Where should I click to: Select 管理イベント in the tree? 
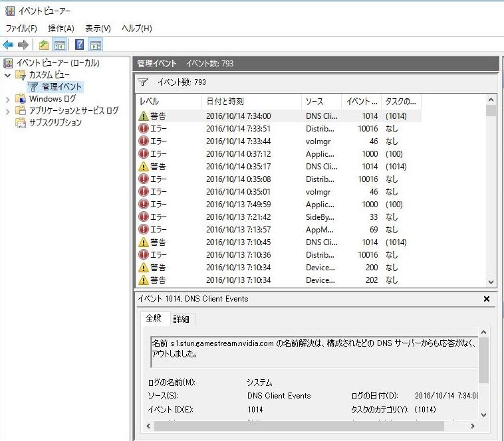[62, 87]
